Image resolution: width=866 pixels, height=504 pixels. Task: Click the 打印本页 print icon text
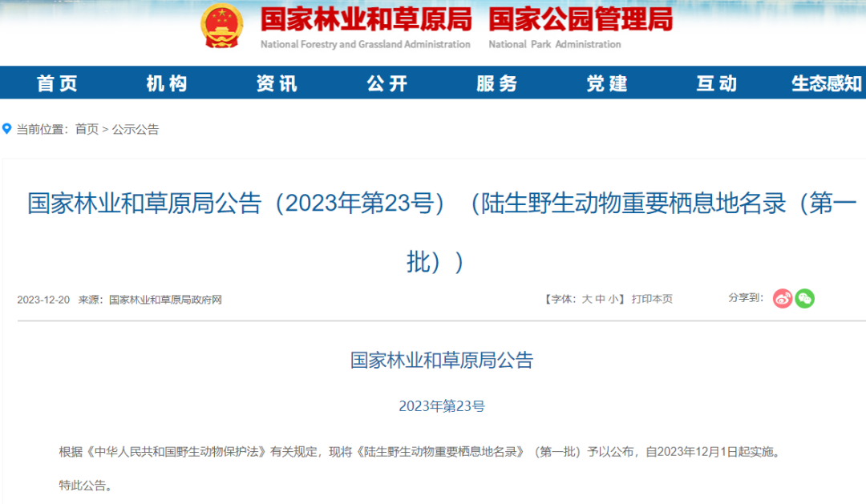650,298
